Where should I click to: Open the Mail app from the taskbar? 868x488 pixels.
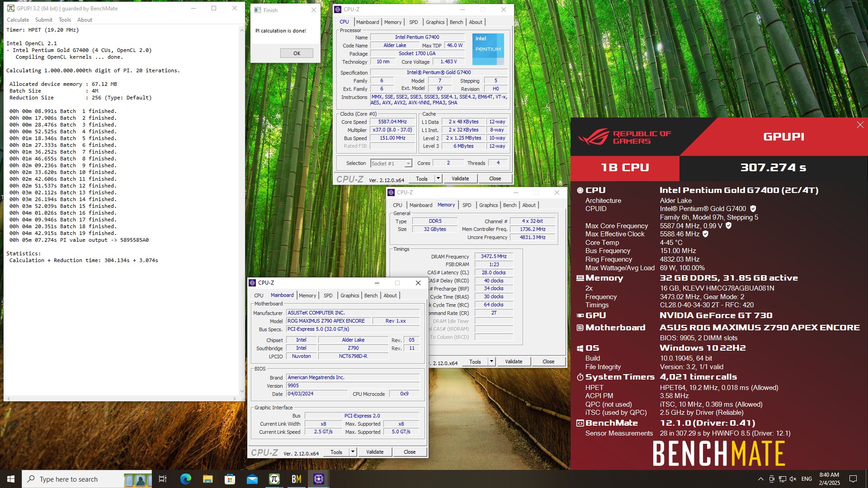252,479
